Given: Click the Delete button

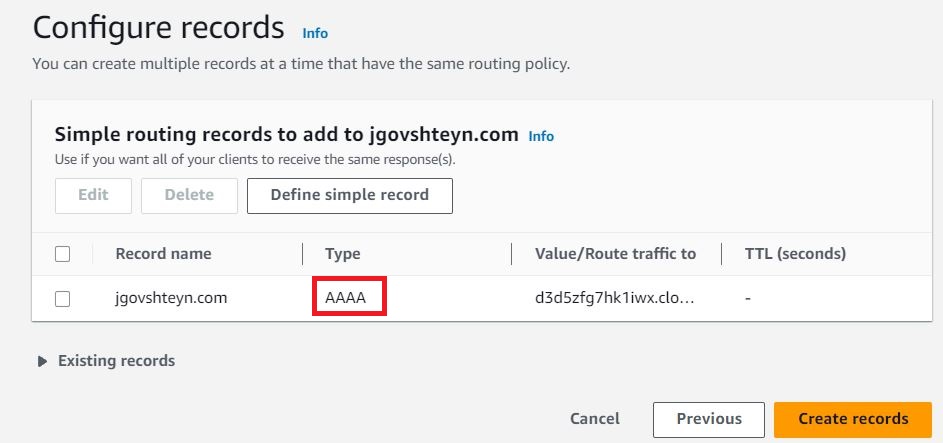Looking at the screenshot, I should coord(189,195).
